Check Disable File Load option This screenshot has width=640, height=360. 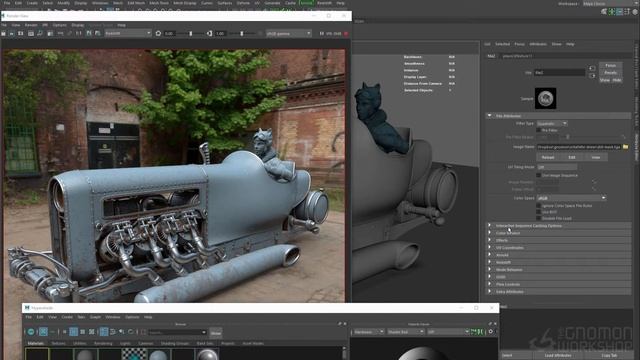pyautogui.click(x=538, y=218)
